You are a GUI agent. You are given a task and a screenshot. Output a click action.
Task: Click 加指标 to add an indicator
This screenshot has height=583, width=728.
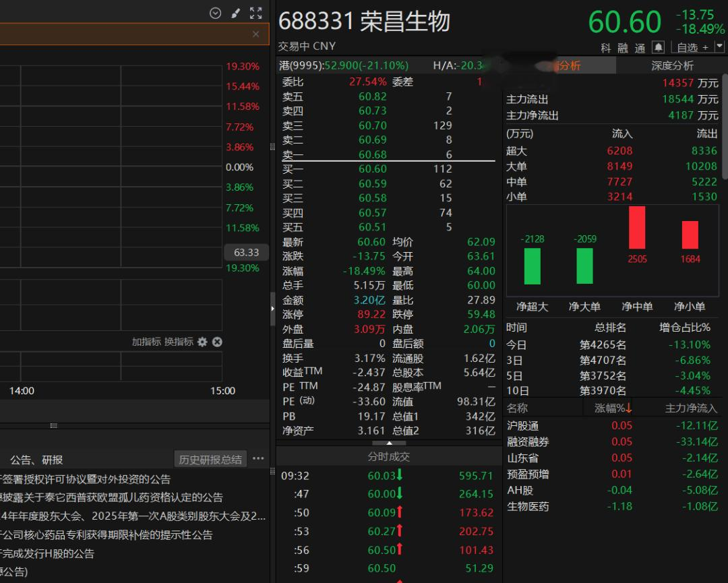coord(146,342)
